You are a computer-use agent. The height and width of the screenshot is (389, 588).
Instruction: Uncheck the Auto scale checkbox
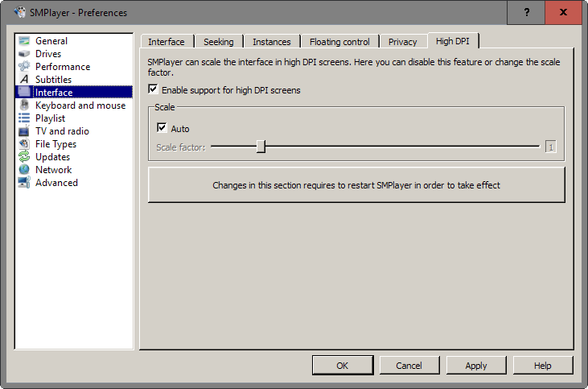(162, 128)
